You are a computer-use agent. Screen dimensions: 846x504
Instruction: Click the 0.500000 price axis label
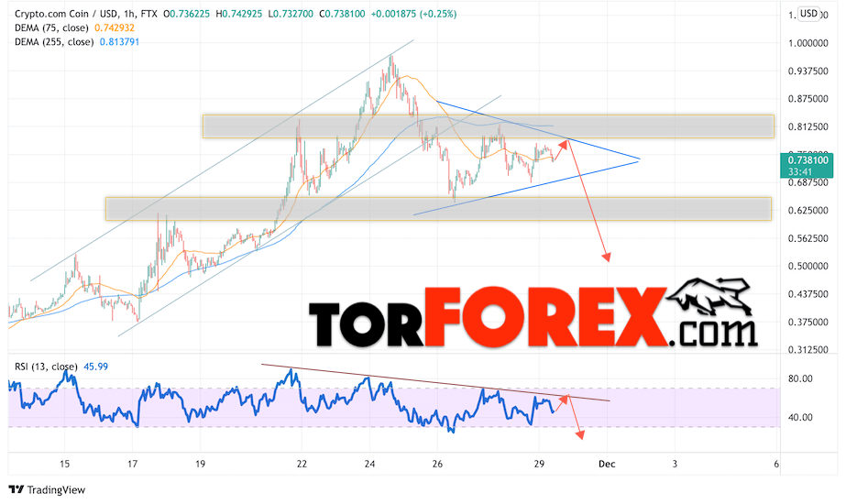[808, 266]
